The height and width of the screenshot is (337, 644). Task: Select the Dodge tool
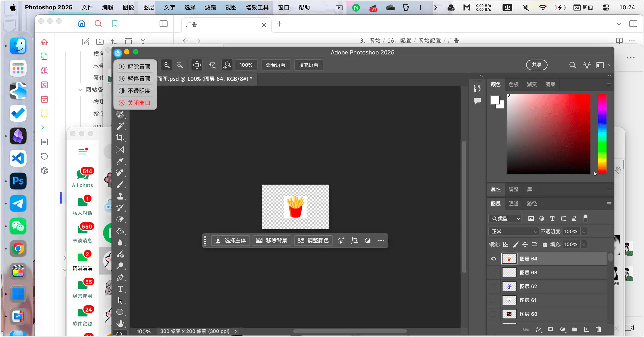(x=120, y=266)
